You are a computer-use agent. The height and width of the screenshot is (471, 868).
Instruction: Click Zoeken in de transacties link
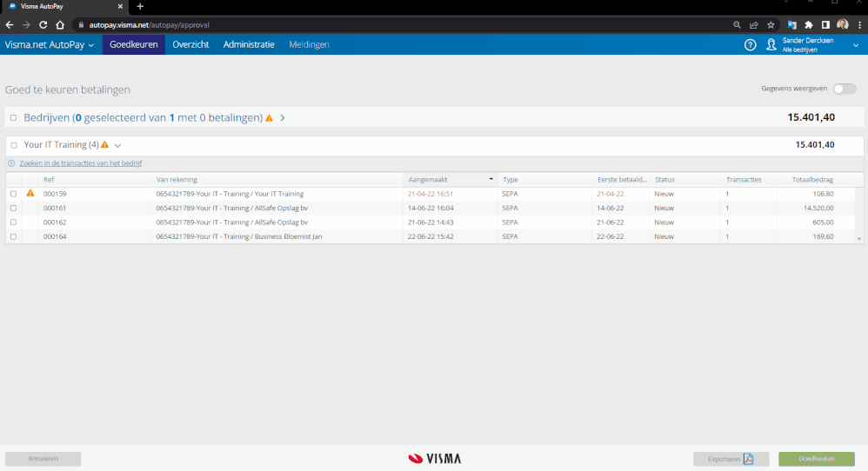80,163
